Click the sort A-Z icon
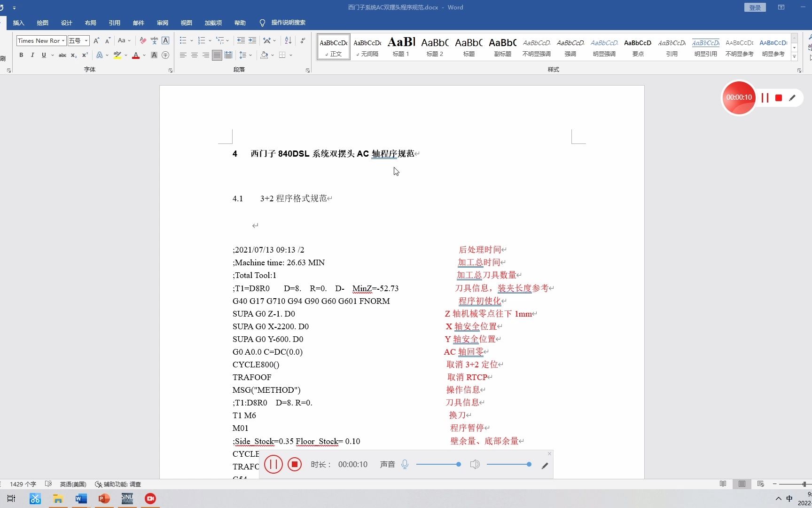The height and width of the screenshot is (508, 812). (288, 40)
